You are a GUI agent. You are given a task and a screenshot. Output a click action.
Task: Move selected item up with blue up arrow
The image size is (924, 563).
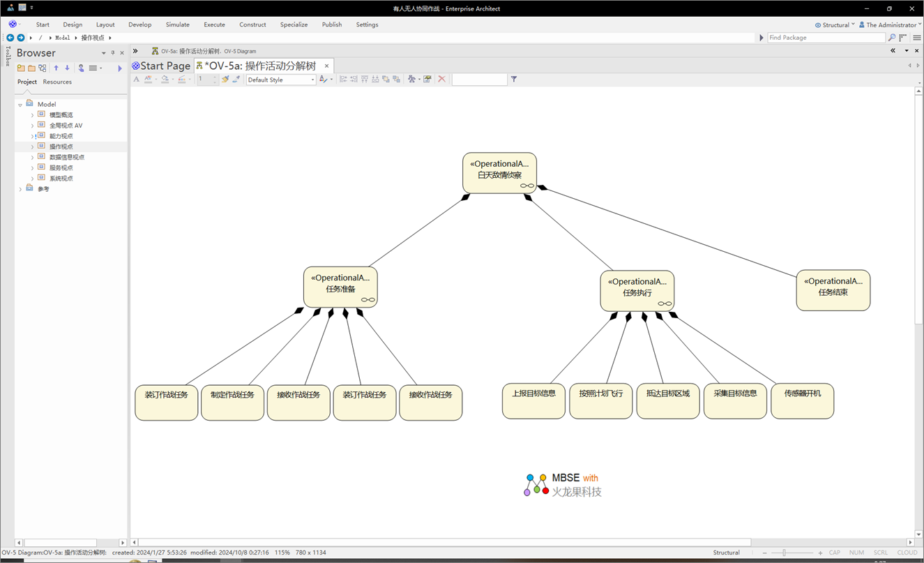(56, 68)
